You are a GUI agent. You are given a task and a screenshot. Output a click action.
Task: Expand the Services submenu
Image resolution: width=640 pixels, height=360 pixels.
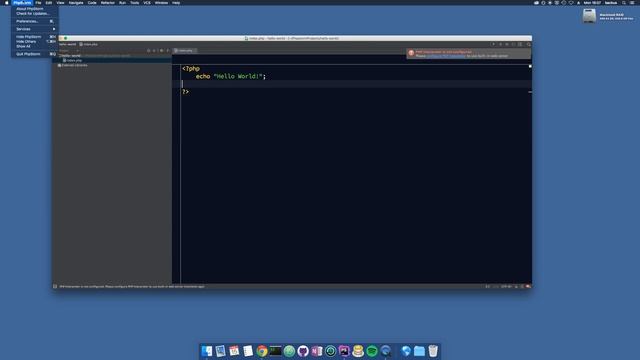[35, 29]
